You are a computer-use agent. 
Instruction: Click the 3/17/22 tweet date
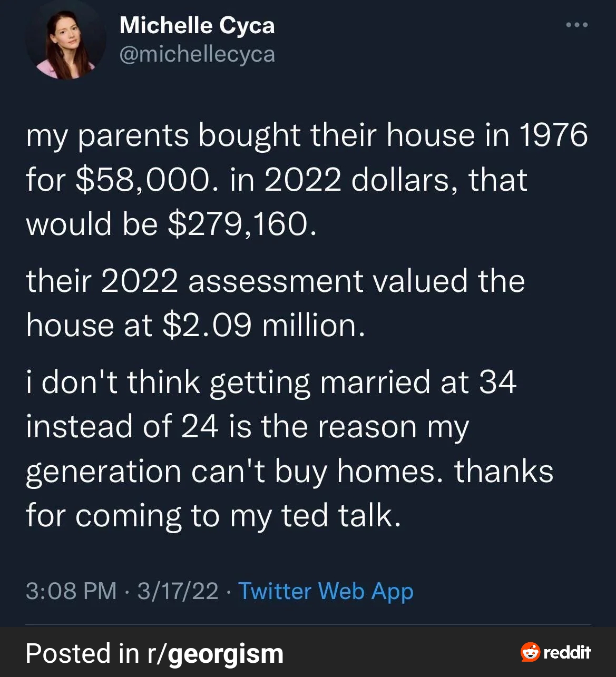coord(178,591)
